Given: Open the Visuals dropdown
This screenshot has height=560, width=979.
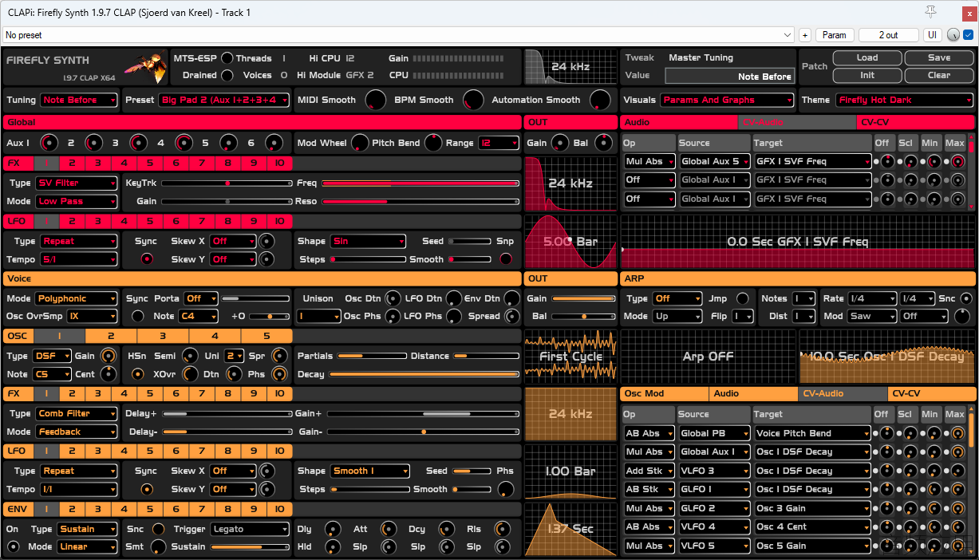Looking at the screenshot, I should click(727, 100).
